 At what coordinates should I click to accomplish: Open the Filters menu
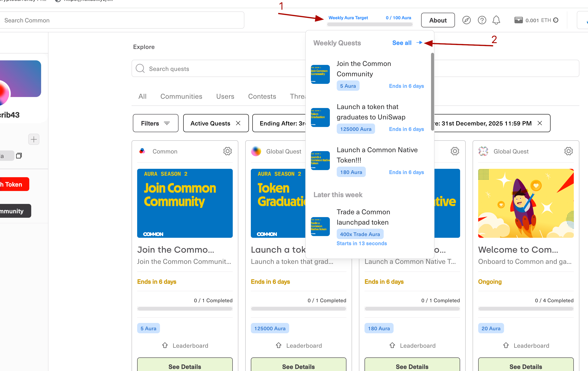(155, 123)
